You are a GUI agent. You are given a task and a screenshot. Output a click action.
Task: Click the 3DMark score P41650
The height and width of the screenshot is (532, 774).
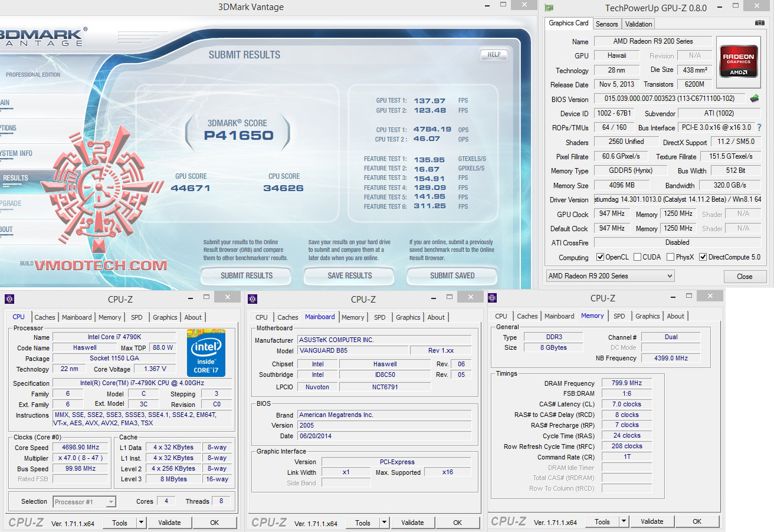(x=238, y=135)
